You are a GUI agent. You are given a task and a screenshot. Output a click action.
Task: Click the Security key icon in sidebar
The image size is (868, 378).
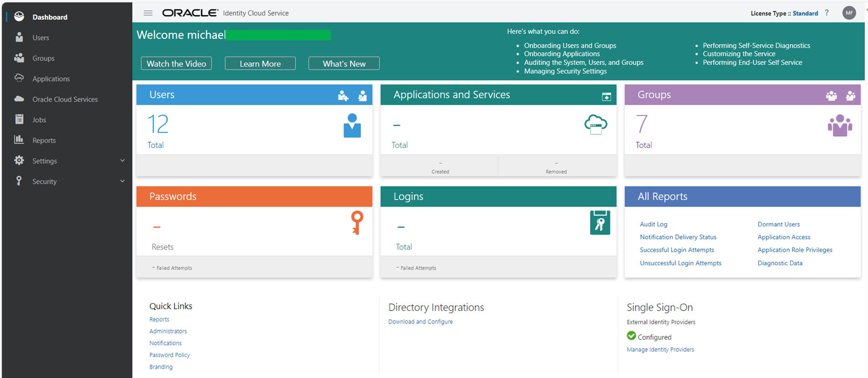pos(19,181)
